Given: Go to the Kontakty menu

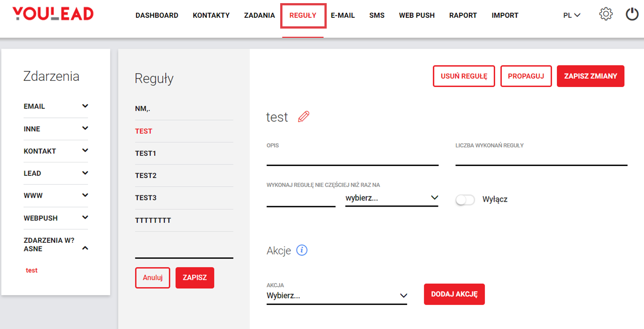Looking at the screenshot, I should tap(211, 15).
